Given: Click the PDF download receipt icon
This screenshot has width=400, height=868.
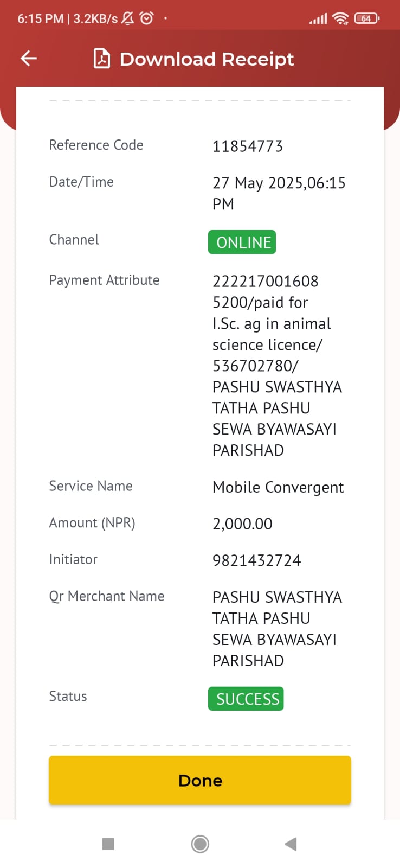Looking at the screenshot, I should (x=102, y=59).
